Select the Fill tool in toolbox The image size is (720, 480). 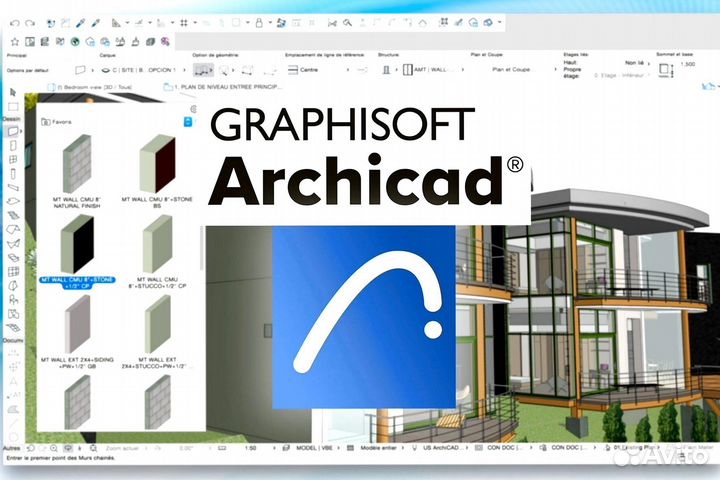tap(13, 409)
